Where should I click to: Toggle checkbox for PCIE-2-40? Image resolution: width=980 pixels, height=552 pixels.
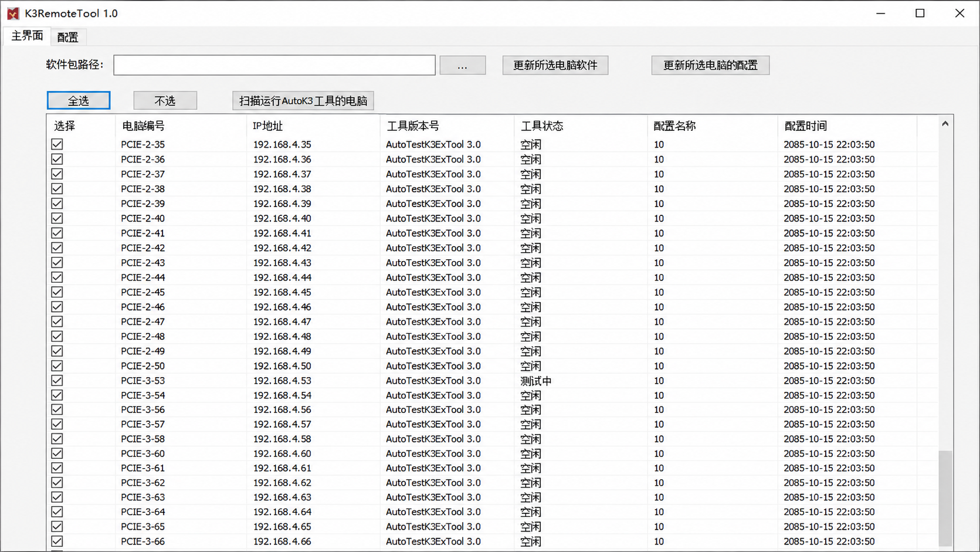point(57,218)
